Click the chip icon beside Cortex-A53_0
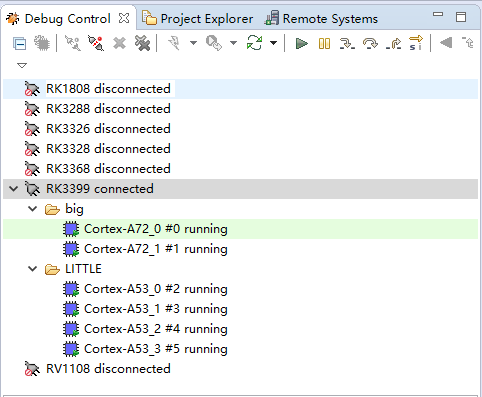The height and width of the screenshot is (397, 482). coord(71,289)
